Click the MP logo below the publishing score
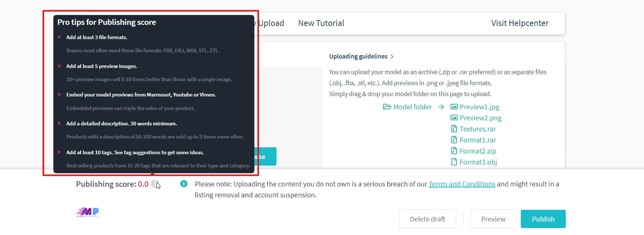 tap(88, 212)
